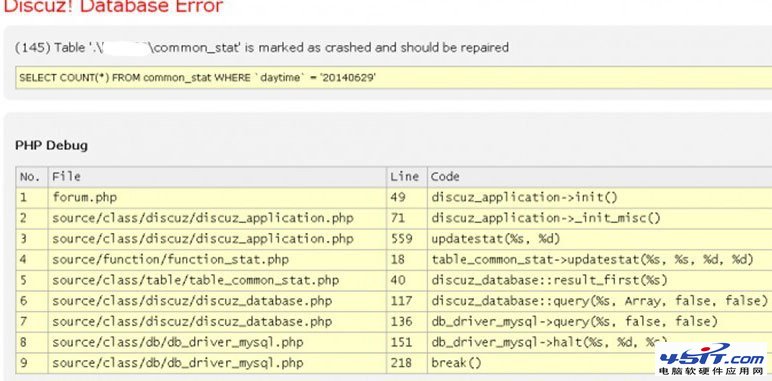Viewport: 772px width, 381px height.
Task: Select line number 151 cell
Action: point(407,342)
